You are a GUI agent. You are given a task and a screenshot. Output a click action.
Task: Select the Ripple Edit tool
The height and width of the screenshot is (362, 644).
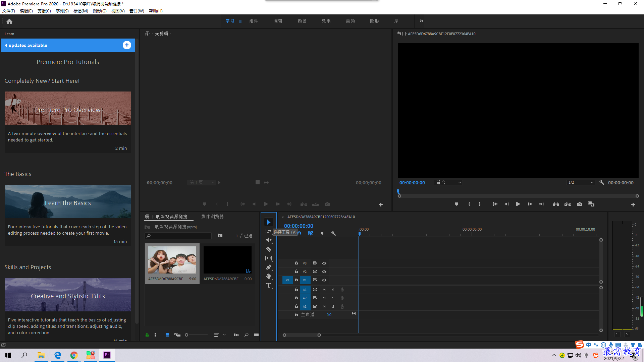pyautogui.click(x=269, y=240)
